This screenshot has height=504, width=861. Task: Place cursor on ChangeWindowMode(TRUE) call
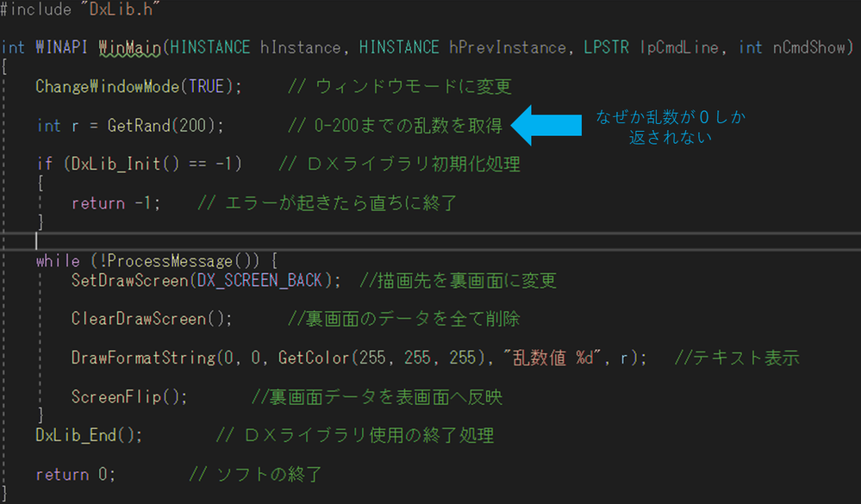pyautogui.click(x=138, y=86)
